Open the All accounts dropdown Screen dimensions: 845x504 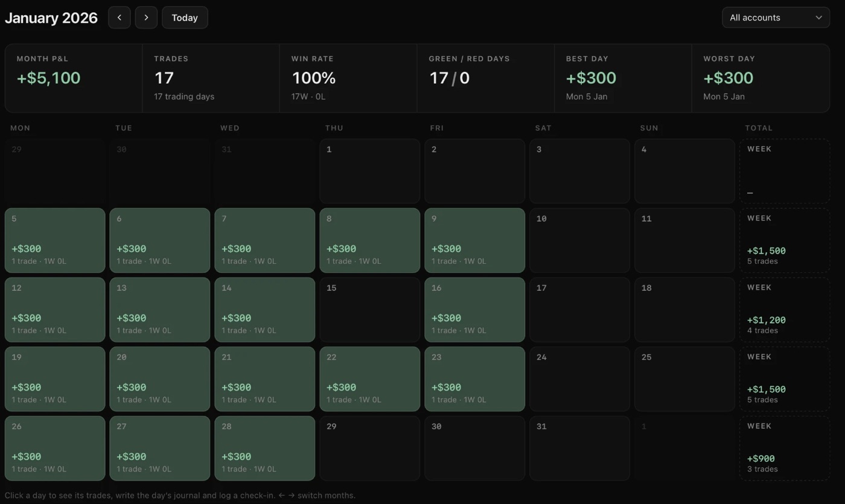776,18
